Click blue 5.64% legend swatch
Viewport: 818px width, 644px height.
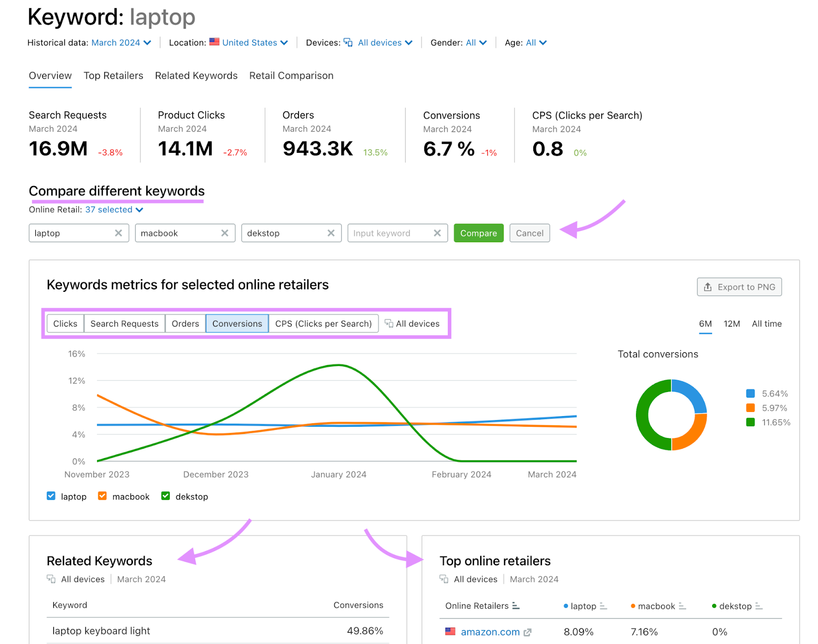click(x=751, y=394)
